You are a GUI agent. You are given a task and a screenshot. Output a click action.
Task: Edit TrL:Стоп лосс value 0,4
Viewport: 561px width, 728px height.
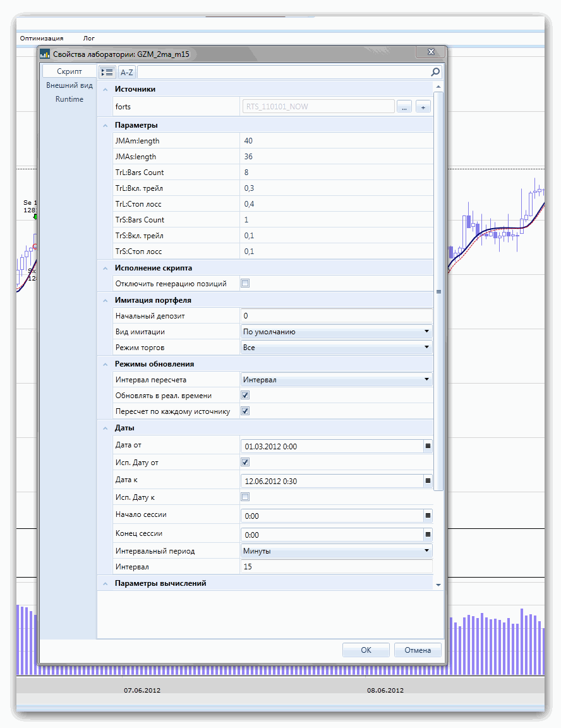point(337,204)
